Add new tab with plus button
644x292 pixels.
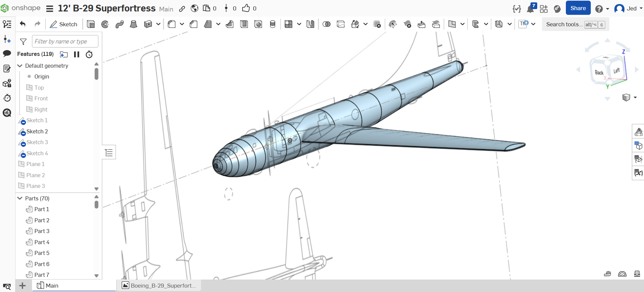coord(23,286)
